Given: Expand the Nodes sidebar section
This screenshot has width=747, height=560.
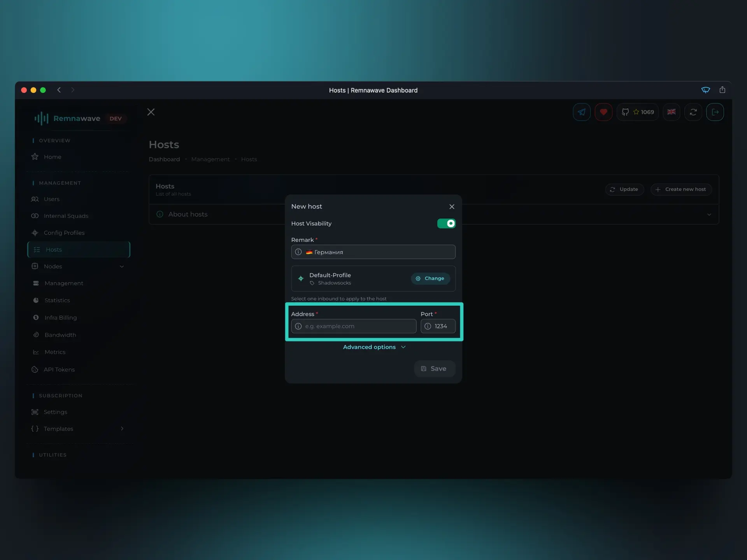Looking at the screenshot, I should 122,266.
